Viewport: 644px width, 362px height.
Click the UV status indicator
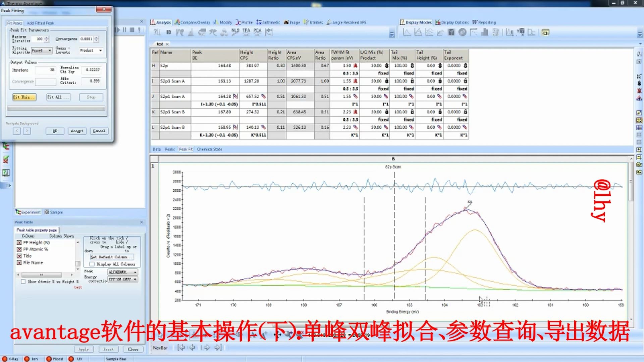click(x=75, y=359)
